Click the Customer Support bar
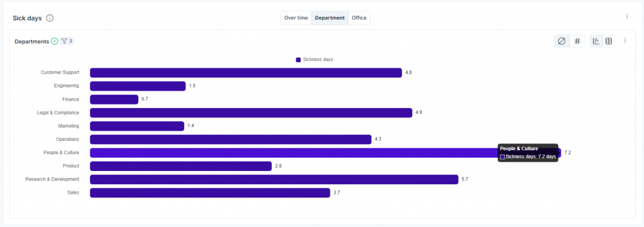 click(x=246, y=73)
